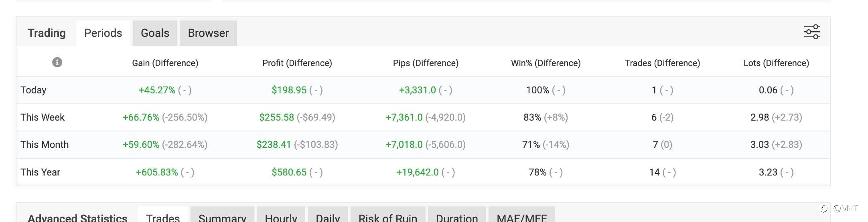868x222 pixels.
Task: Open the Risk of Ruin tab
Action: pos(387,217)
